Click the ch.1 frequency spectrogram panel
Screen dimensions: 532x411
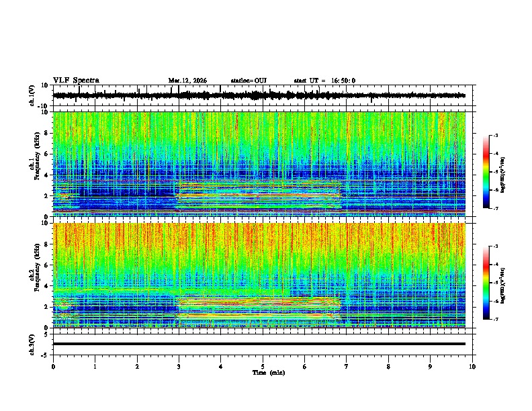click(x=259, y=164)
